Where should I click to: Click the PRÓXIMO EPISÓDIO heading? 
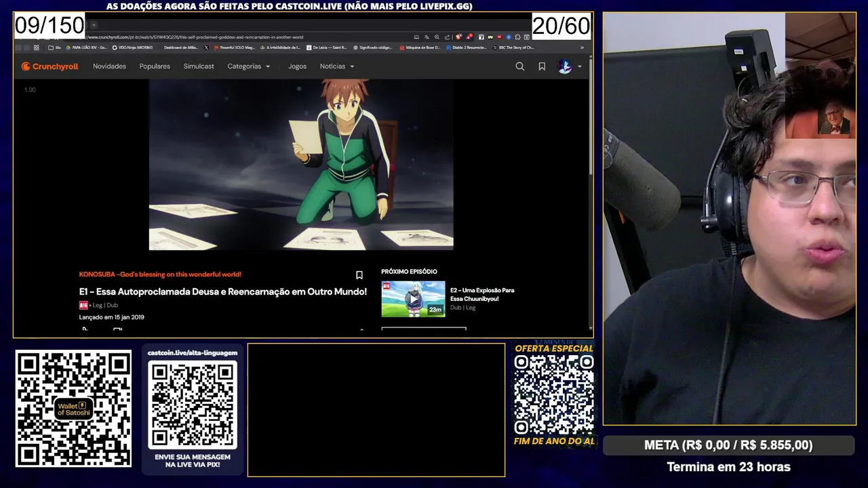[x=409, y=272]
